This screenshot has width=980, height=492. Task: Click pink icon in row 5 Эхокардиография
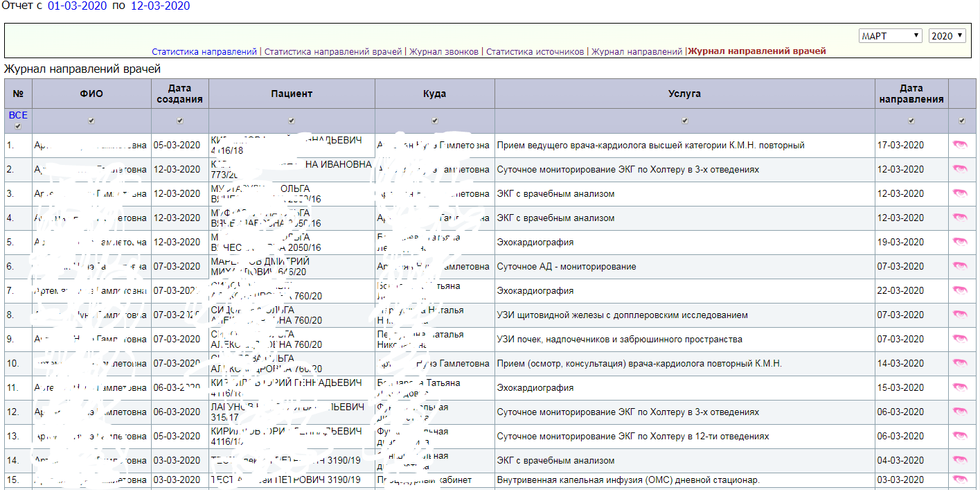(x=959, y=243)
